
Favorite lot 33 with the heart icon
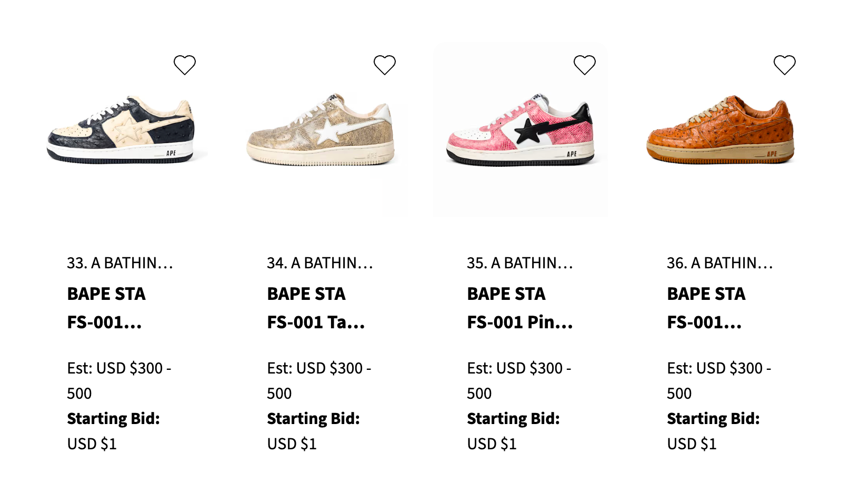coord(185,65)
